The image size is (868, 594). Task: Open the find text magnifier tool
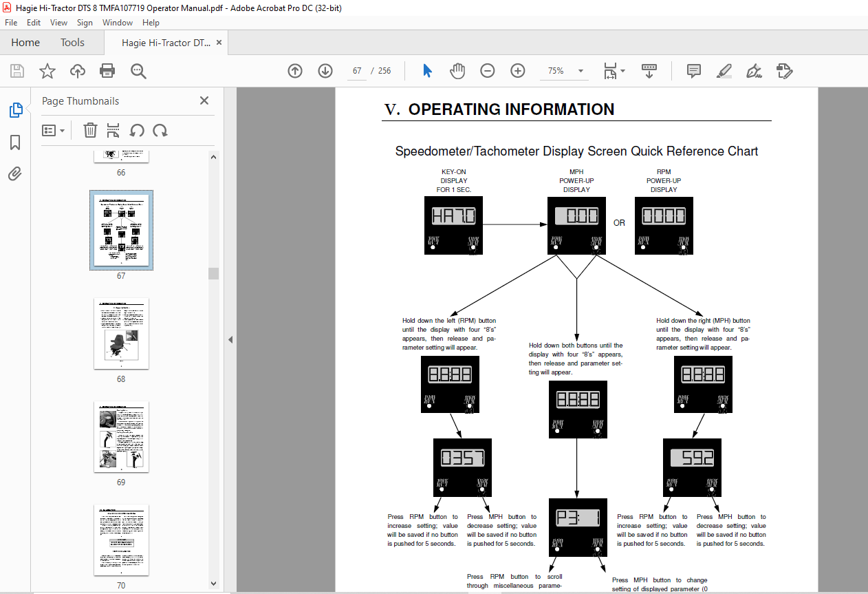(x=138, y=71)
